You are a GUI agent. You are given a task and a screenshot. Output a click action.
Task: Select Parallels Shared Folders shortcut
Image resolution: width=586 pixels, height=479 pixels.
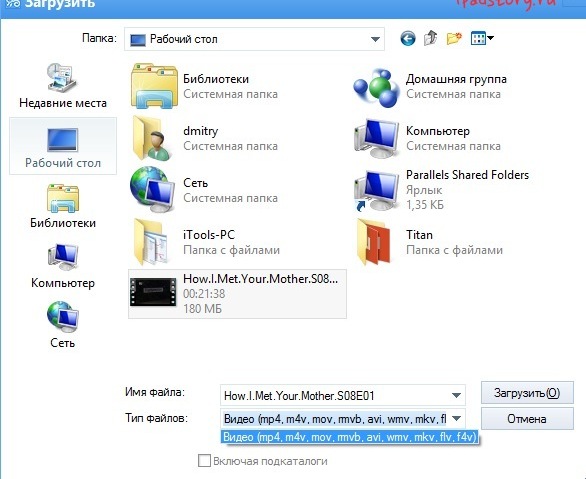(x=441, y=190)
